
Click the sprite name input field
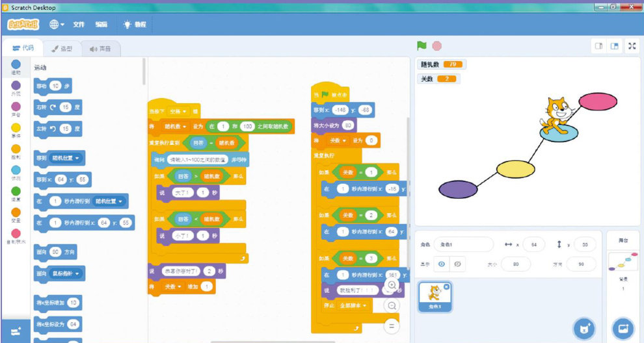coord(464,244)
